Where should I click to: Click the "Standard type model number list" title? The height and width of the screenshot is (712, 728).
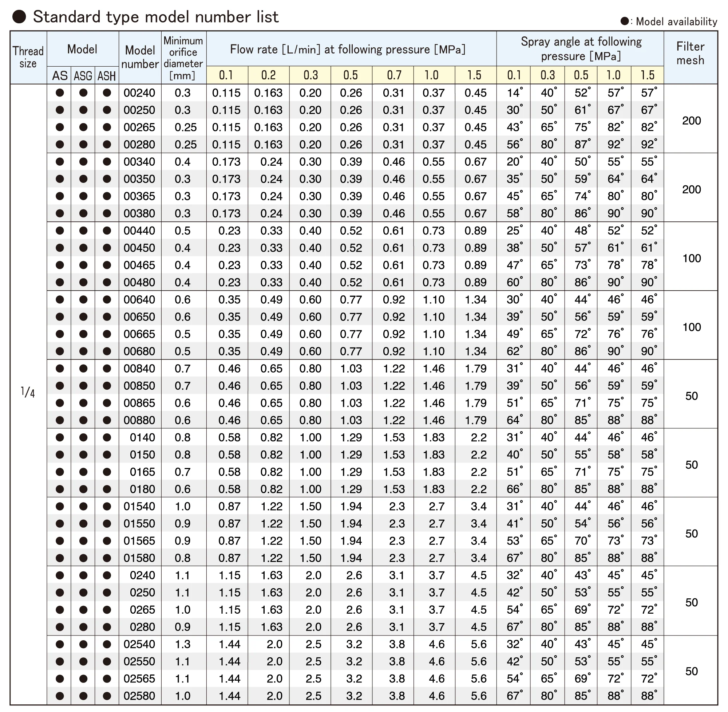(156, 17)
